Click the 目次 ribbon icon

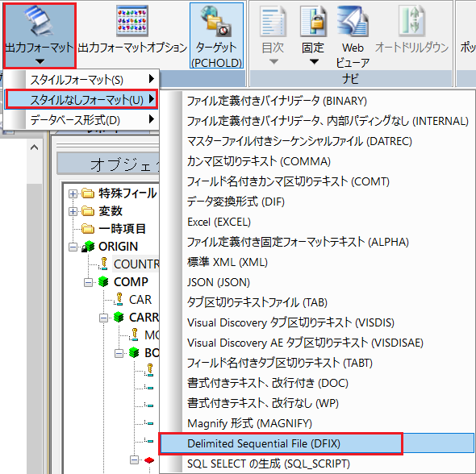click(x=273, y=21)
